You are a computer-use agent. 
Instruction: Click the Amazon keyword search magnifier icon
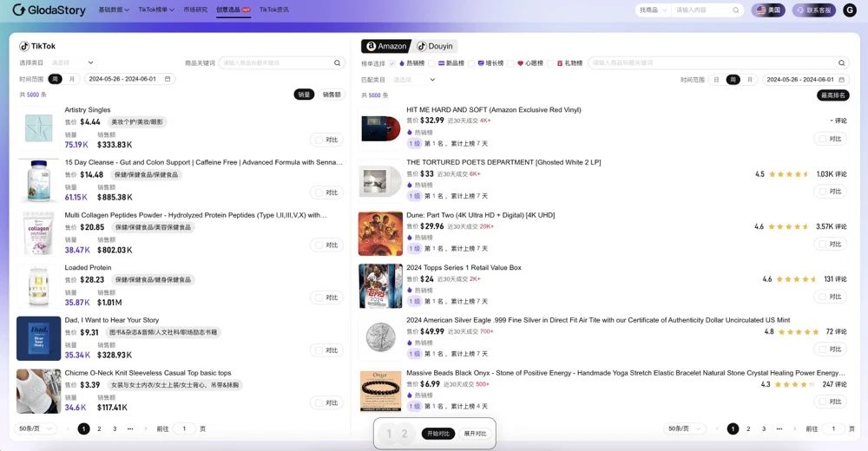pos(841,63)
